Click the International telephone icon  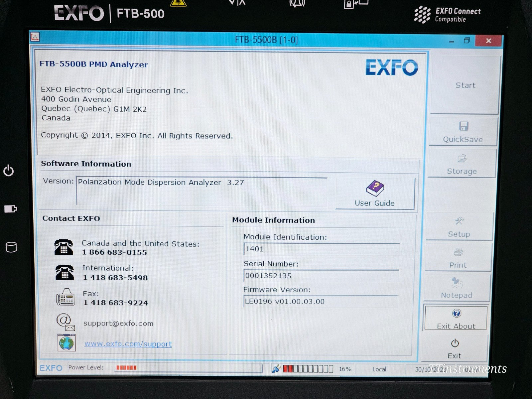tap(65, 272)
